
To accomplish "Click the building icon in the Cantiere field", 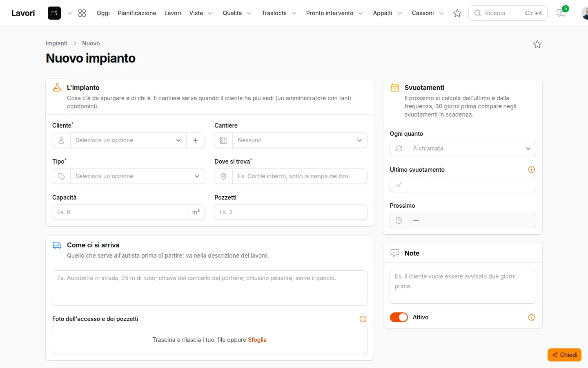I will pos(223,140).
